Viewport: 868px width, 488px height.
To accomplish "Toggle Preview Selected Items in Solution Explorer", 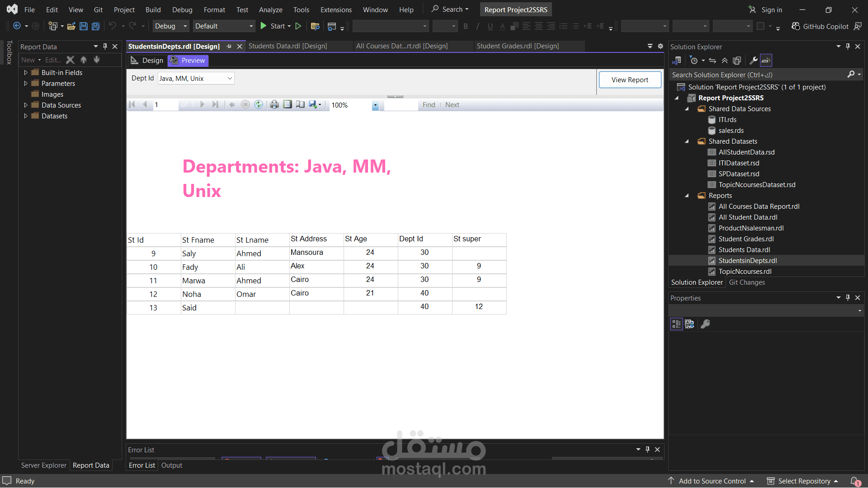I will click(766, 61).
